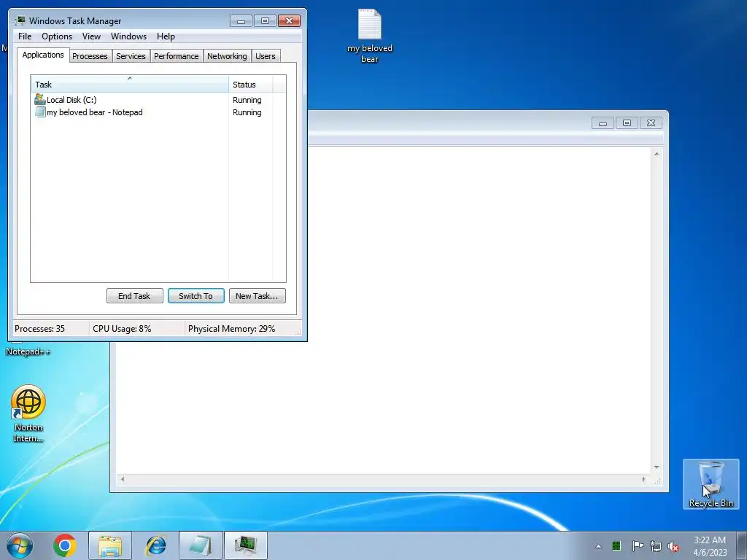This screenshot has width=747, height=560.
Task: Open the Windows menu in Task Manager
Action: pos(128,36)
